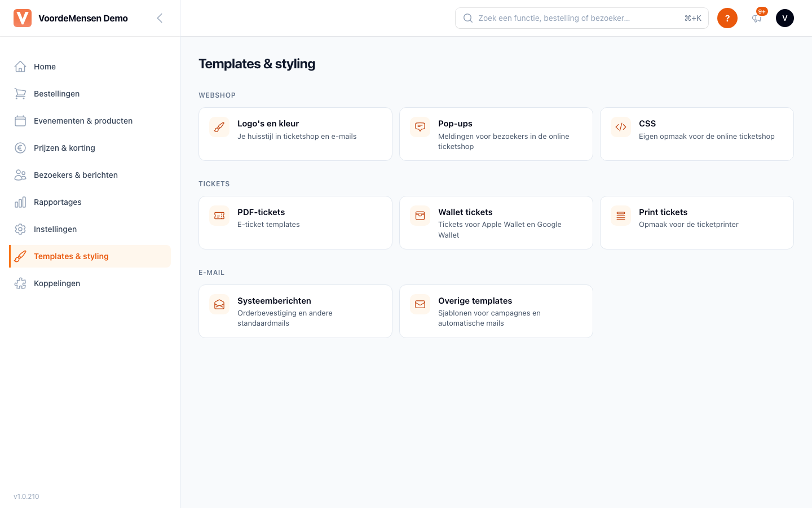Click the wallet icon on Wallet tickets card
This screenshot has width=812, height=508.
(x=420, y=216)
